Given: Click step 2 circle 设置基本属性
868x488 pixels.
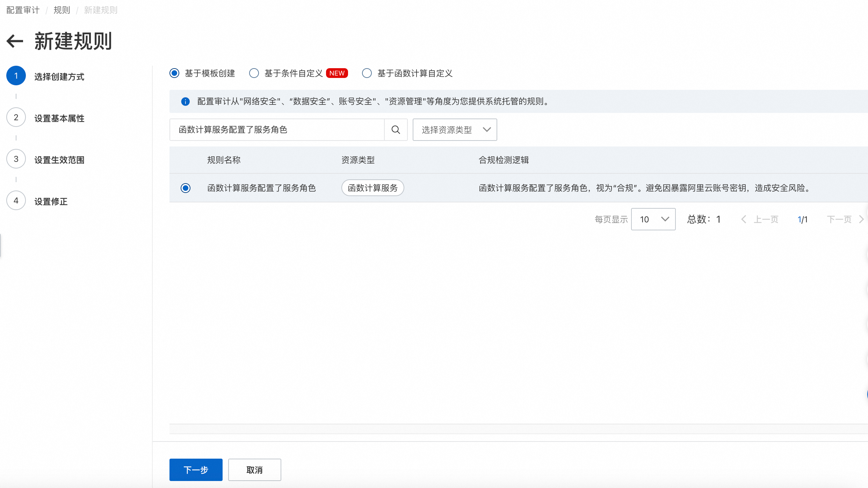Looking at the screenshot, I should click(16, 117).
